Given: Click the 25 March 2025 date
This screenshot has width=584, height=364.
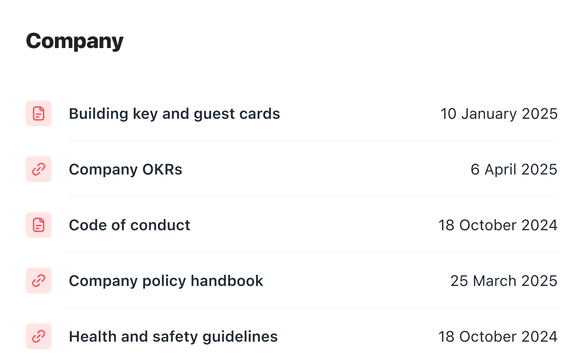Looking at the screenshot, I should point(504,281).
